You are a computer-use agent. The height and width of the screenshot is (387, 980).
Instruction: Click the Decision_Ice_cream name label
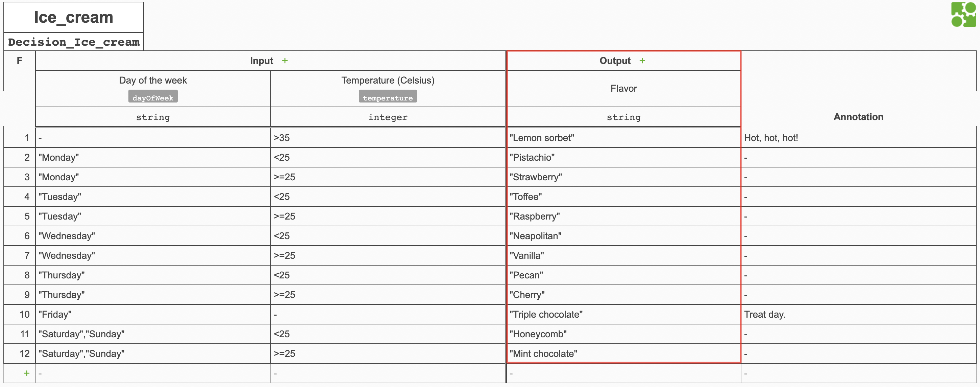click(74, 42)
